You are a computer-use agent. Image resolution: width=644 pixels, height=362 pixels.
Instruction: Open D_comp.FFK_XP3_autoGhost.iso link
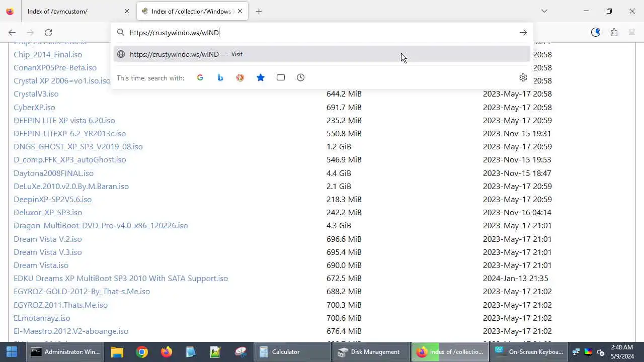pos(70,159)
